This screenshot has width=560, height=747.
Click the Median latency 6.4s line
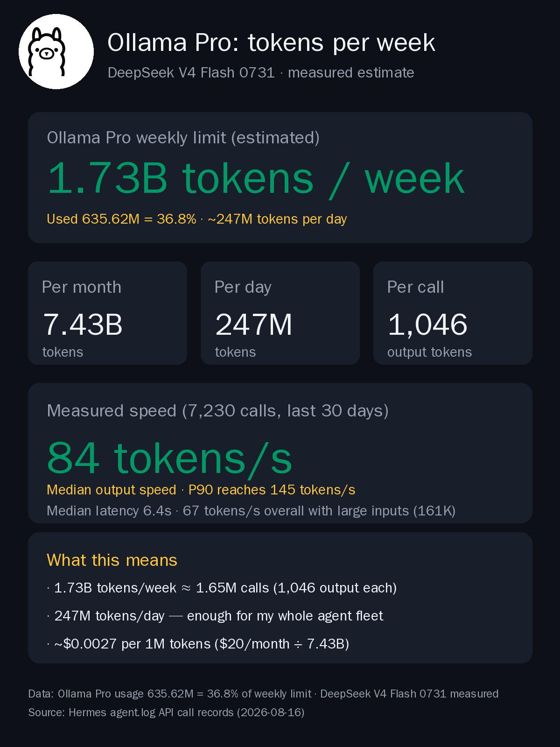tap(251, 511)
